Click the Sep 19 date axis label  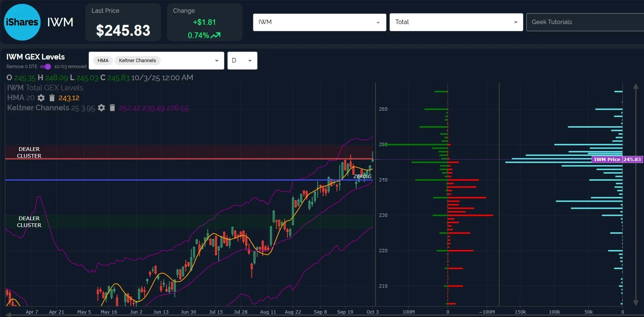coord(345,312)
